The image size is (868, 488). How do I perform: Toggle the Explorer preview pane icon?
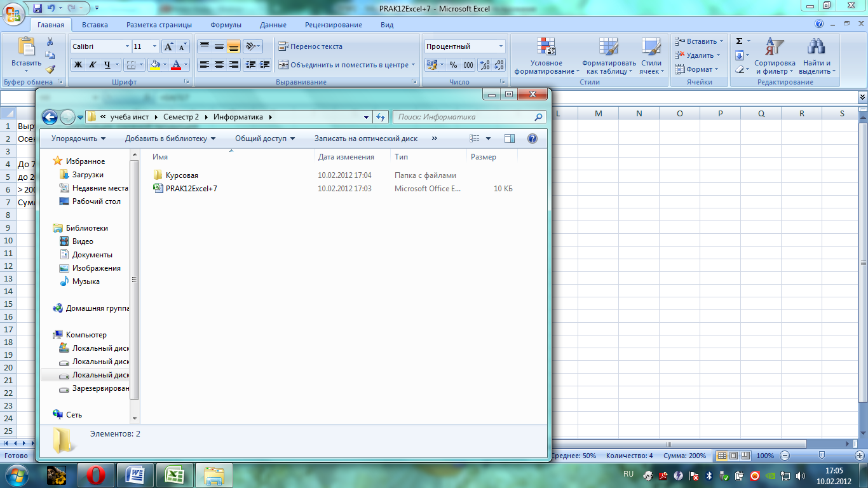point(510,139)
